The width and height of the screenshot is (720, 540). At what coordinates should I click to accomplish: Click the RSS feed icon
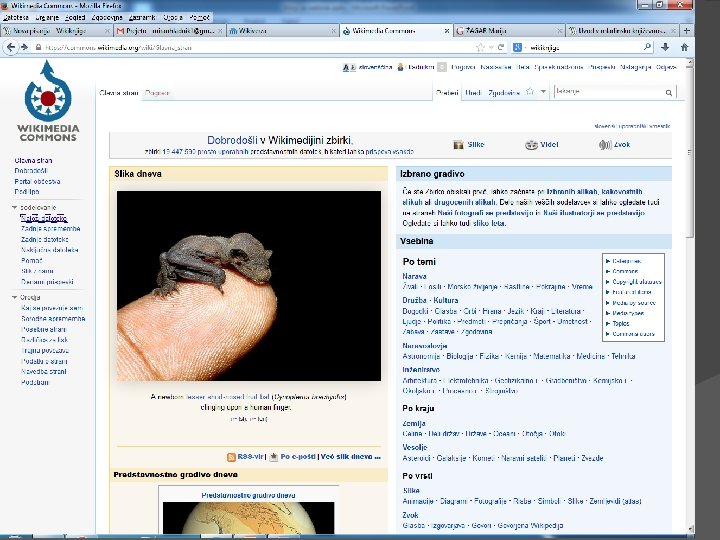point(231,457)
